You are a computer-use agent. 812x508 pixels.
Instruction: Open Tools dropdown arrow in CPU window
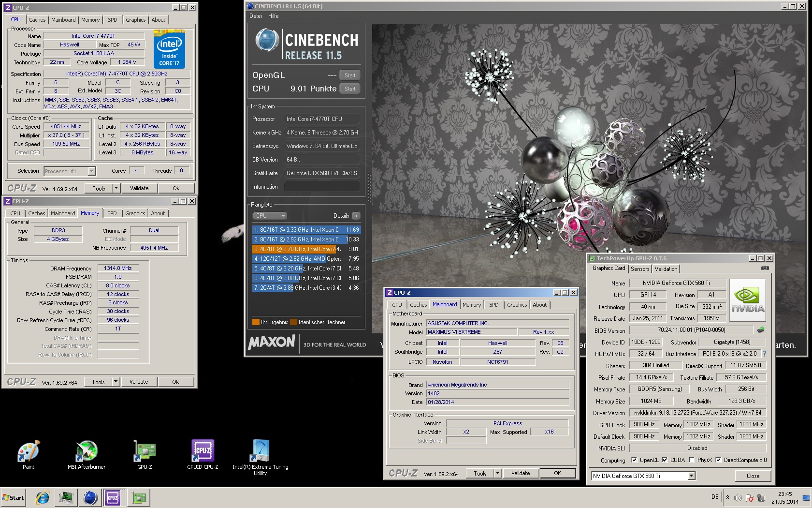[116, 188]
